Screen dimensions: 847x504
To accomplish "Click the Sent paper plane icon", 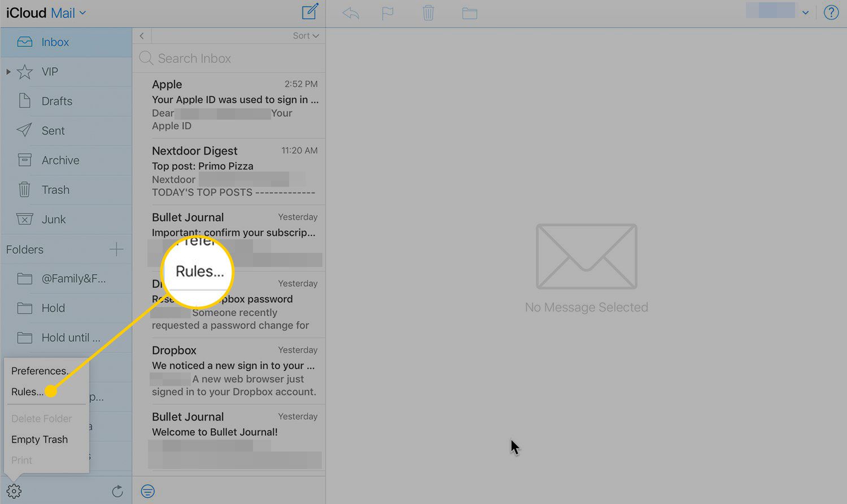I will [24, 130].
